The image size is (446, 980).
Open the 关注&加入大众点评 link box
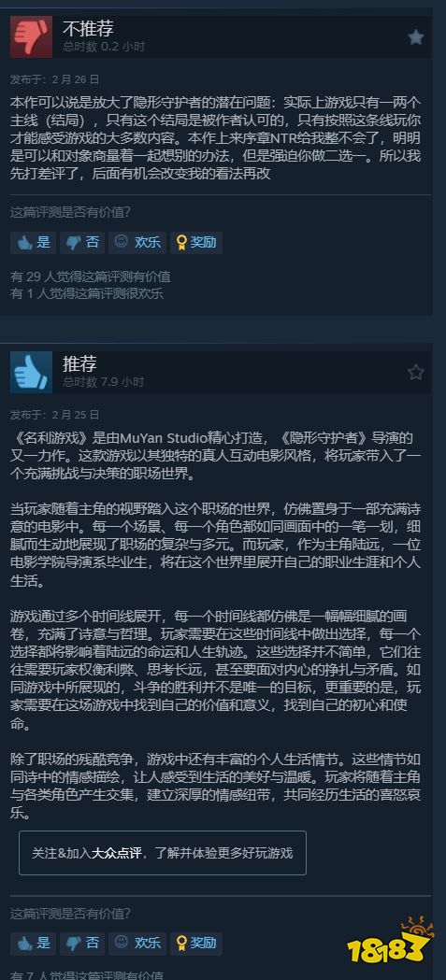coord(163,853)
